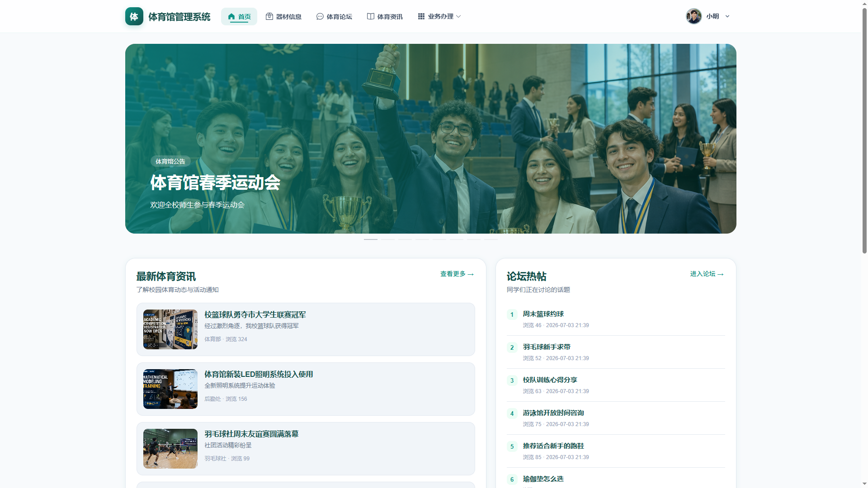Click the scrollbar down arrow
Image resolution: width=868 pixels, height=488 pixels.
point(864,484)
